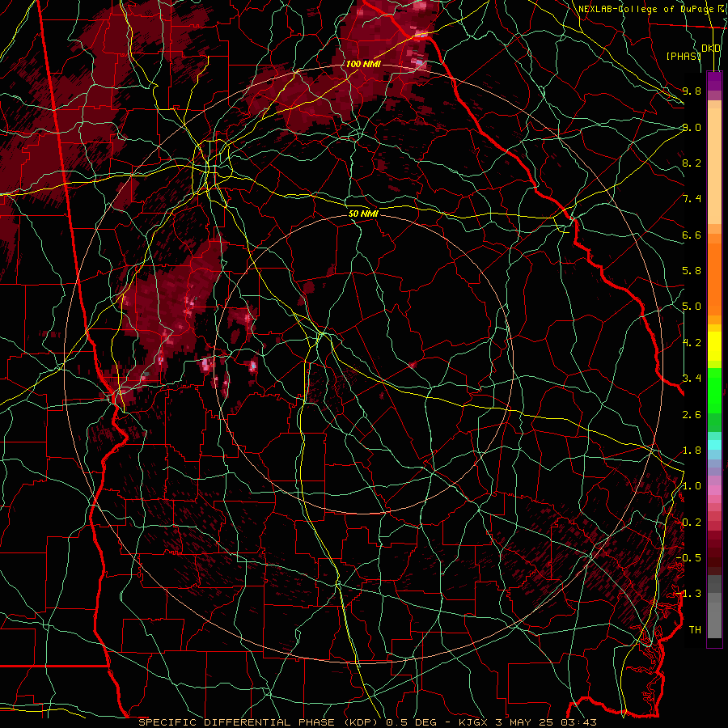Pick the pink band of the colorbar

click(x=714, y=490)
